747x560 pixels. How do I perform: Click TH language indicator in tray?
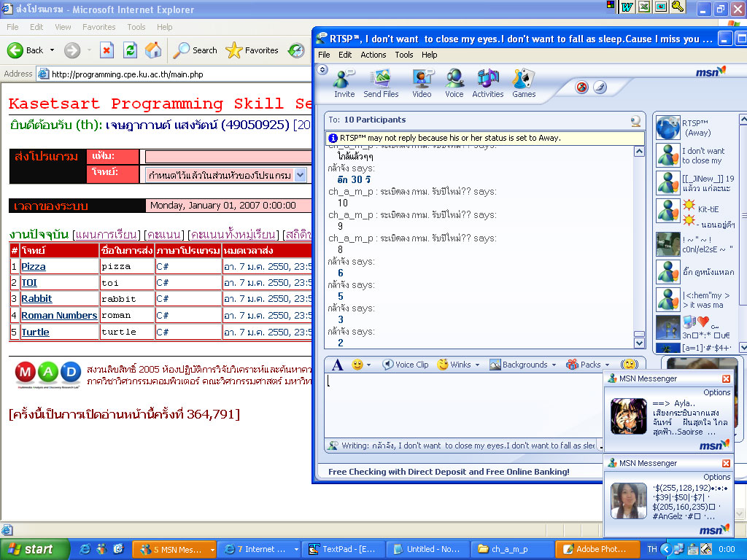(652, 550)
